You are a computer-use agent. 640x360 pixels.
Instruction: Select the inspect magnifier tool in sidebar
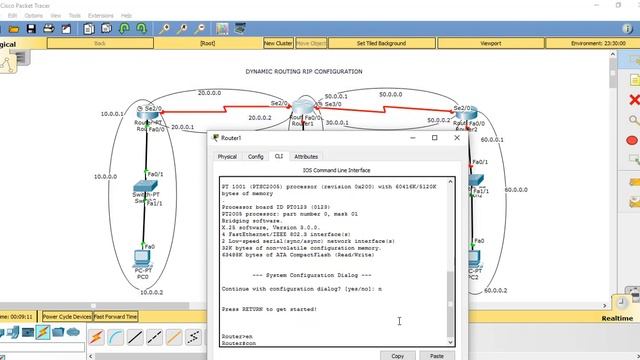[634, 120]
